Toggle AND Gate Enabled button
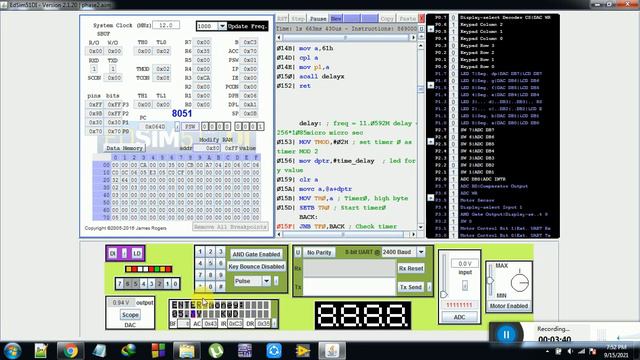This screenshot has width=640, height=360. point(256,254)
